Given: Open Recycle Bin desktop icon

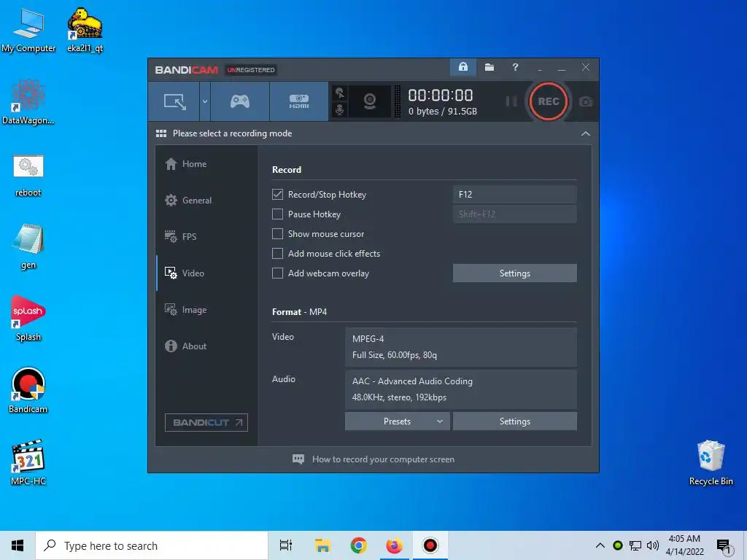Looking at the screenshot, I should coord(711,463).
